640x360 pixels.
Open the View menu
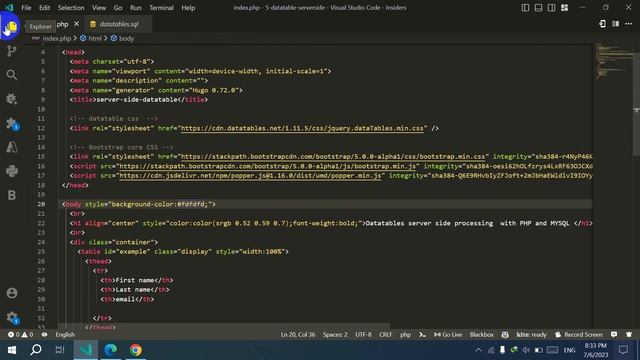coord(99,8)
